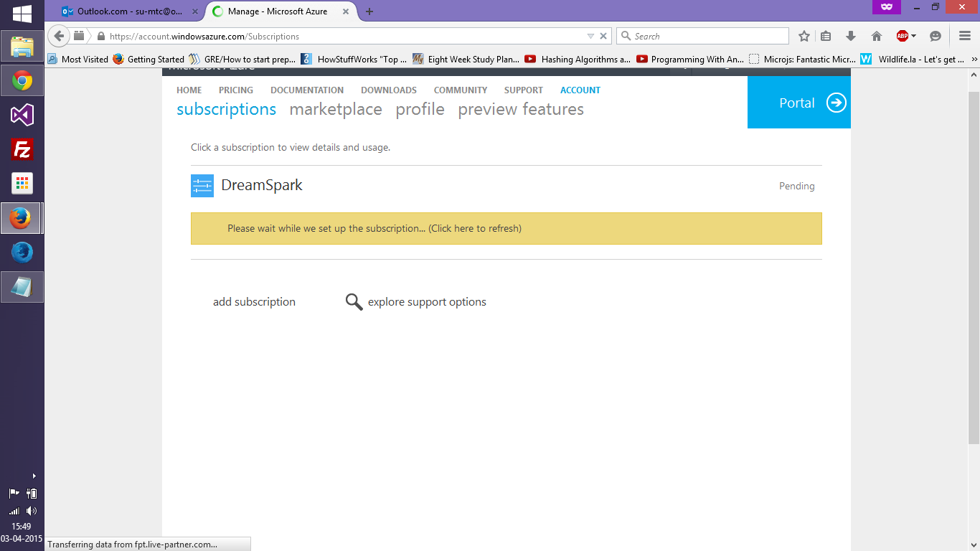Click the site identity padlock icon
The height and width of the screenshot is (551, 980).
[x=100, y=36]
